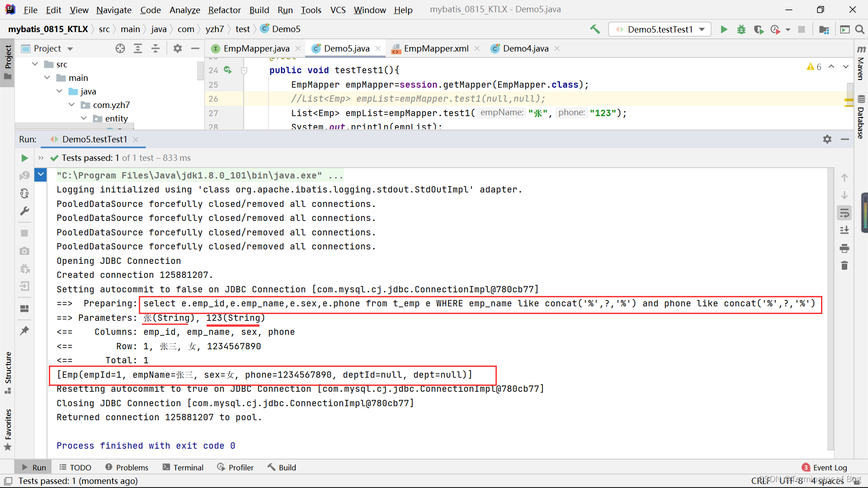Screen dimensions: 868x488
Task: Click Demo5 in the breadcrumb path
Action: coord(281,29)
